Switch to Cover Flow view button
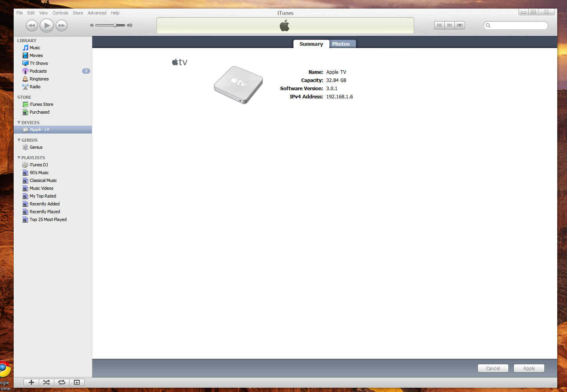Image resolution: width=567 pixels, height=392 pixels. pyautogui.click(x=460, y=25)
